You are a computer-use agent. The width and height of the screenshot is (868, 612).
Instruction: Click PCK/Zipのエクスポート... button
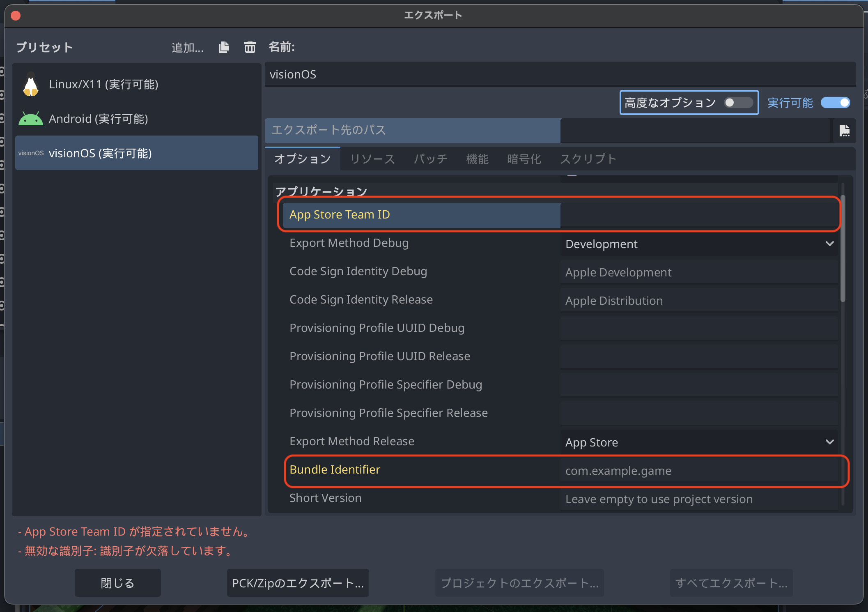(298, 583)
